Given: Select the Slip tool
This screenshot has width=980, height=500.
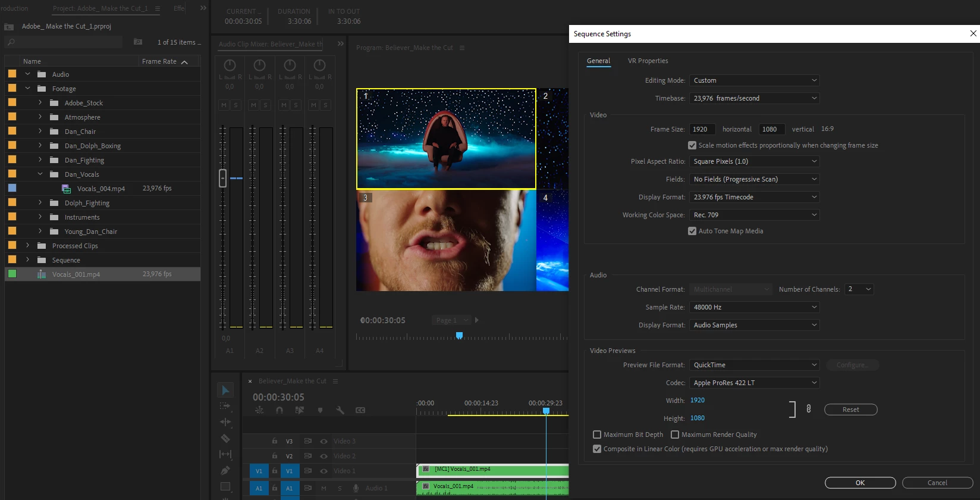Looking at the screenshot, I should click(225, 454).
